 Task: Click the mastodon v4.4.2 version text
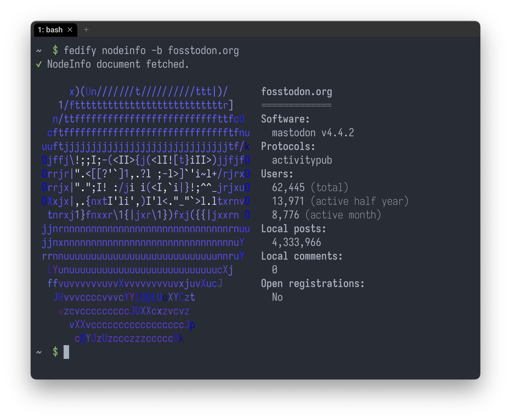click(313, 132)
